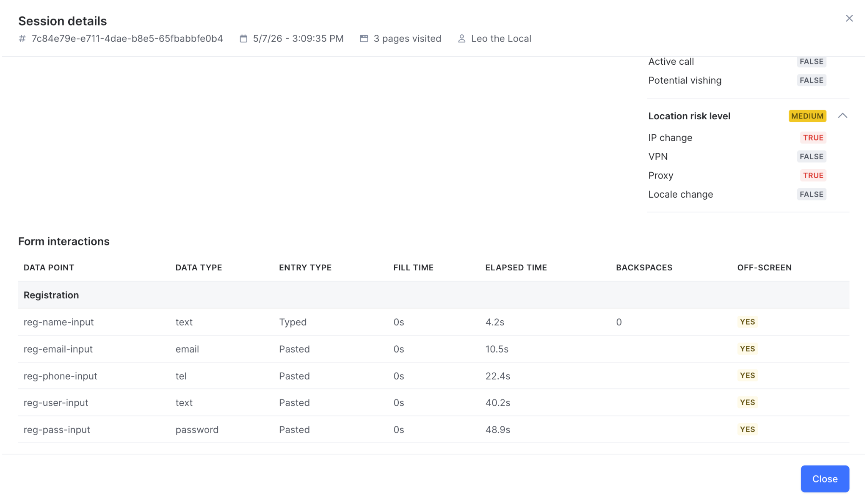Click the TRUE badge for IP change

click(x=813, y=138)
